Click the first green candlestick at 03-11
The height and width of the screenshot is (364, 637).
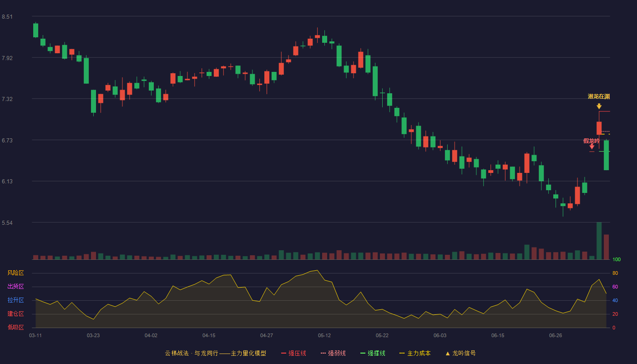(x=35, y=30)
